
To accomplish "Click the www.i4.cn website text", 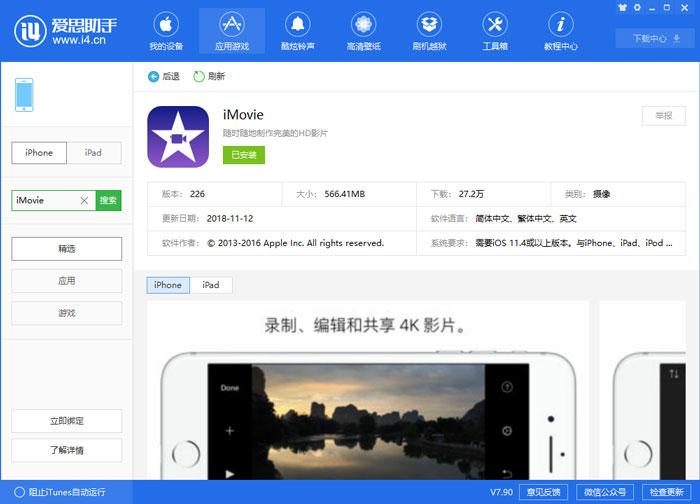I will pos(79,40).
